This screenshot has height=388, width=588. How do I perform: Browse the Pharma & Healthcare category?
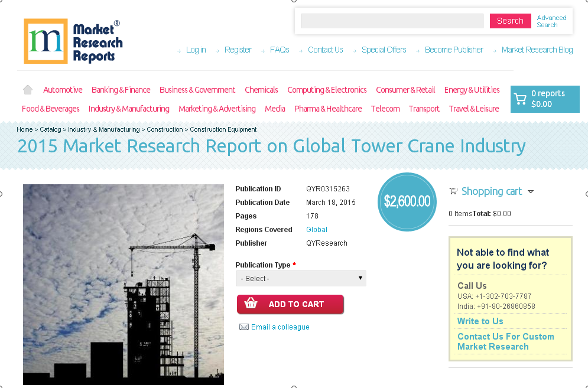point(328,109)
